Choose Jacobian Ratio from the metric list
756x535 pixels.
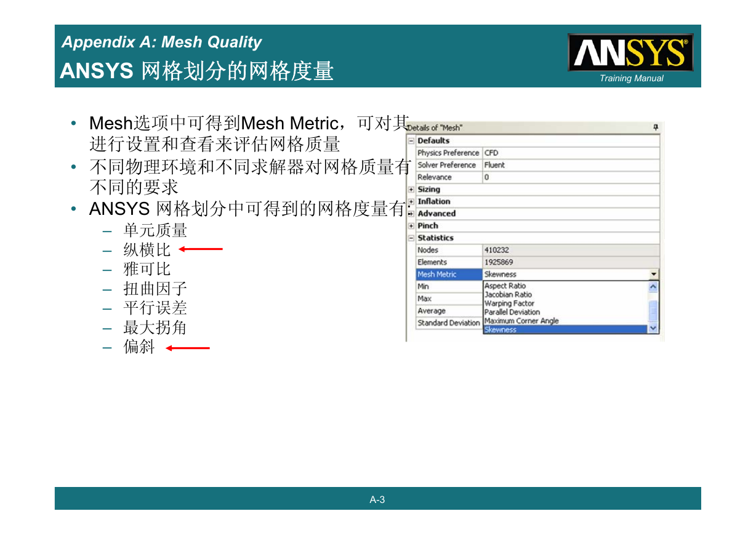[x=508, y=294]
